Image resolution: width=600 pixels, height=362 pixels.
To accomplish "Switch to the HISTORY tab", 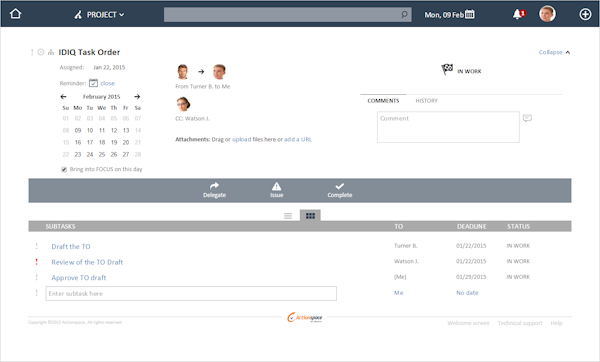I will (426, 101).
